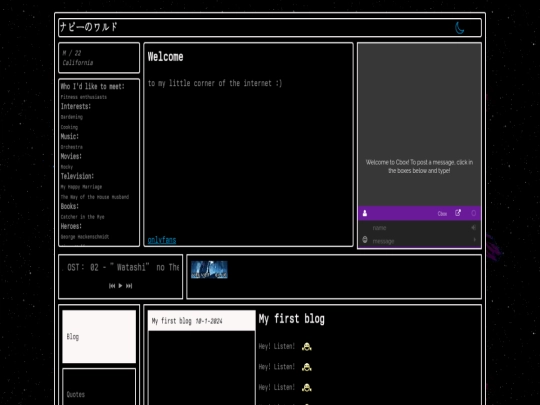Click the 'Movies:' heading
540x405 pixels.
[71, 156]
